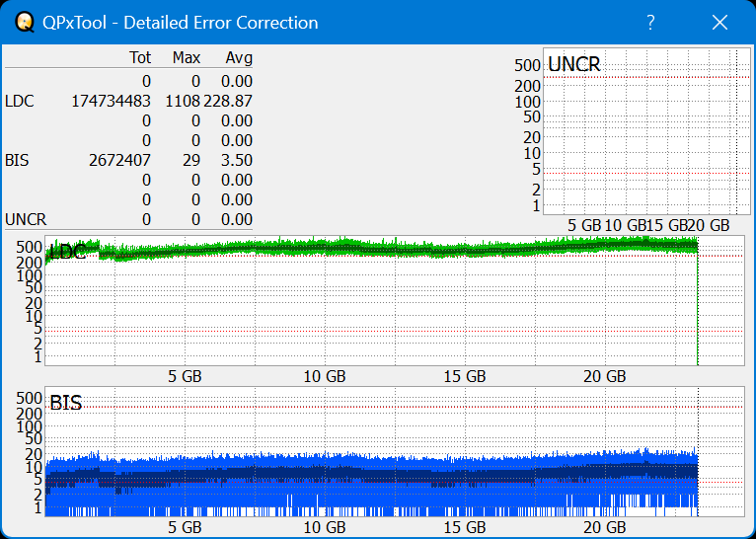Click BIS average value 3.50
Viewport: 756px width, 539px height.
pos(237,160)
